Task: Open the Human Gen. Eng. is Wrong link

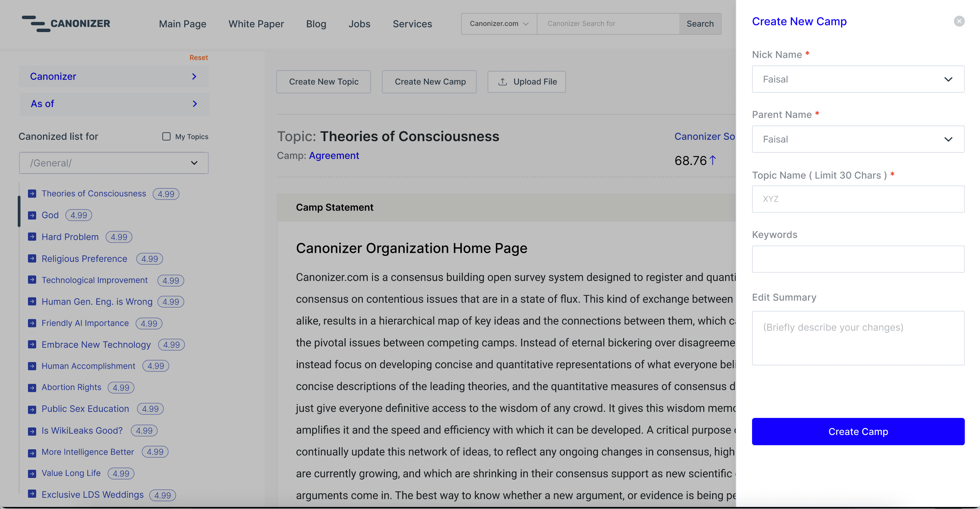Action: [97, 302]
